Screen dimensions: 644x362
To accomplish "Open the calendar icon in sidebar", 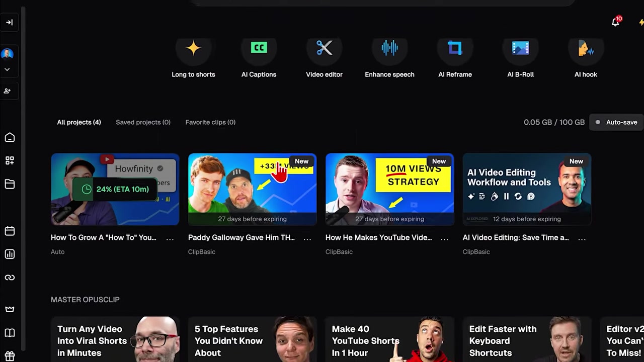I will pos(10,231).
